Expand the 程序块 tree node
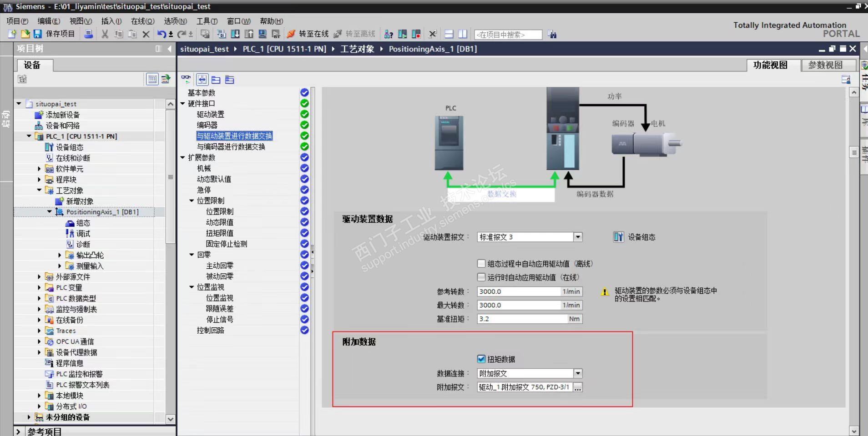The height and width of the screenshot is (436, 868). (x=39, y=180)
